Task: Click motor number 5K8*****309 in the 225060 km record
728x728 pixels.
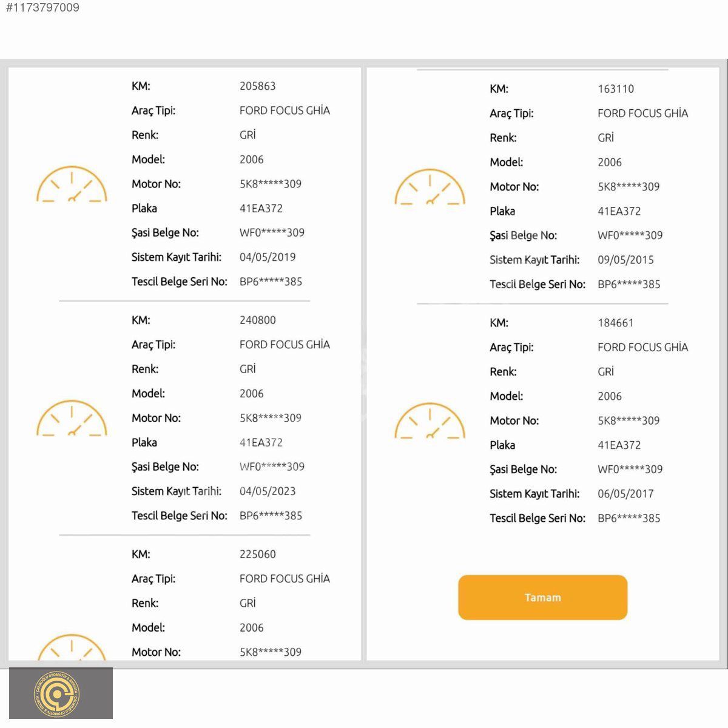Action: pyautogui.click(x=271, y=652)
